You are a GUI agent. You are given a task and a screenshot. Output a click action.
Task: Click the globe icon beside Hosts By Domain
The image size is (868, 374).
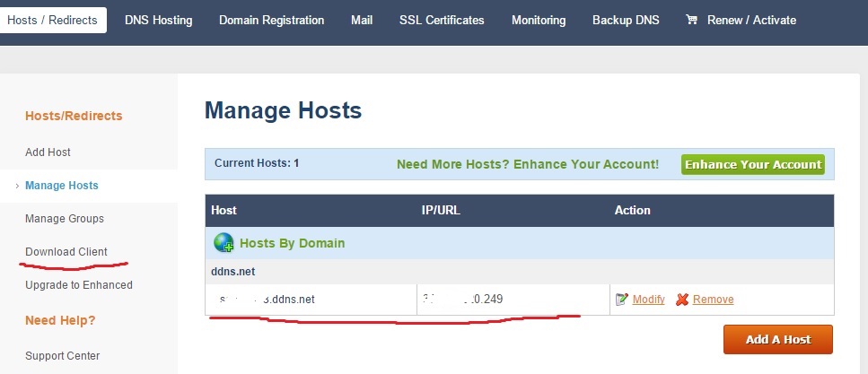coord(224,243)
